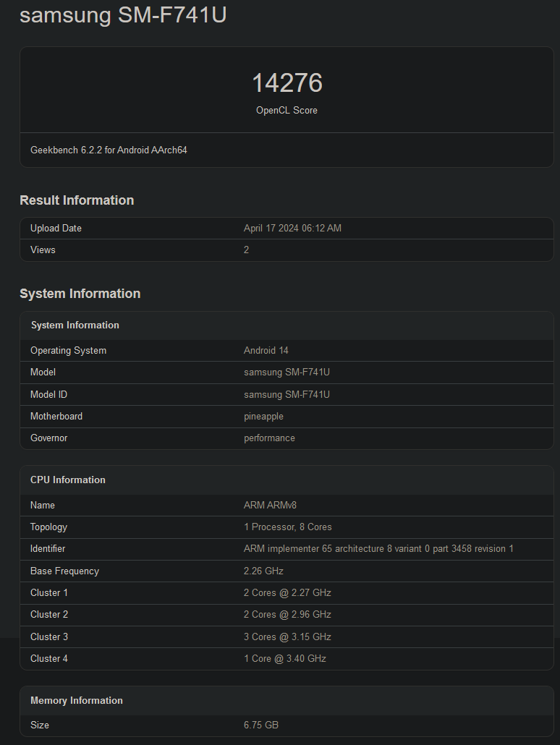Click the performance governor value

269,438
